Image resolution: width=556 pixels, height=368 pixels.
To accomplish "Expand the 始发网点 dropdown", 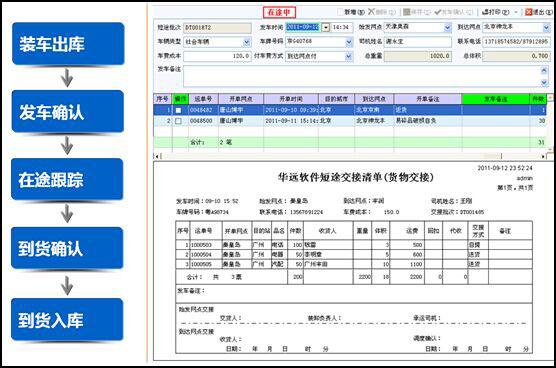I will point(447,27).
